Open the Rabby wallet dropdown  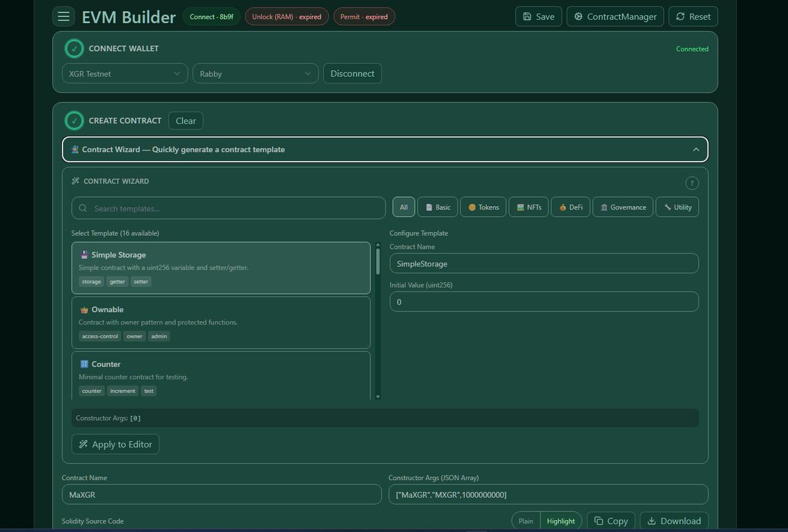click(255, 74)
